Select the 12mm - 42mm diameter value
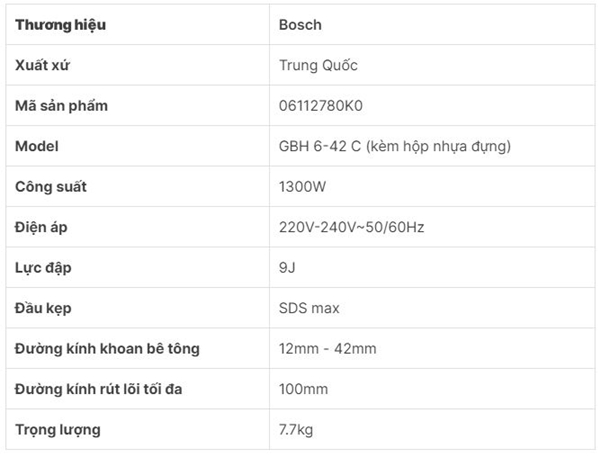600x457 pixels. click(328, 349)
